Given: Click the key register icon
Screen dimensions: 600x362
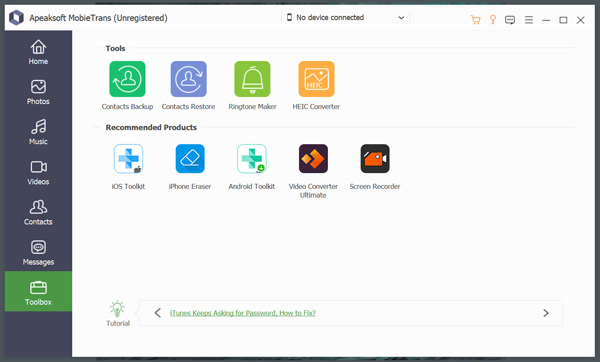Looking at the screenshot, I should (493, 20).
